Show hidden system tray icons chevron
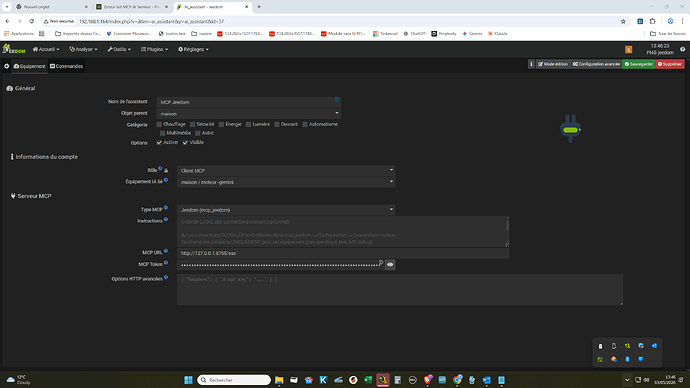690x388 pixels. pyautogui.click(x=627, y=380)
